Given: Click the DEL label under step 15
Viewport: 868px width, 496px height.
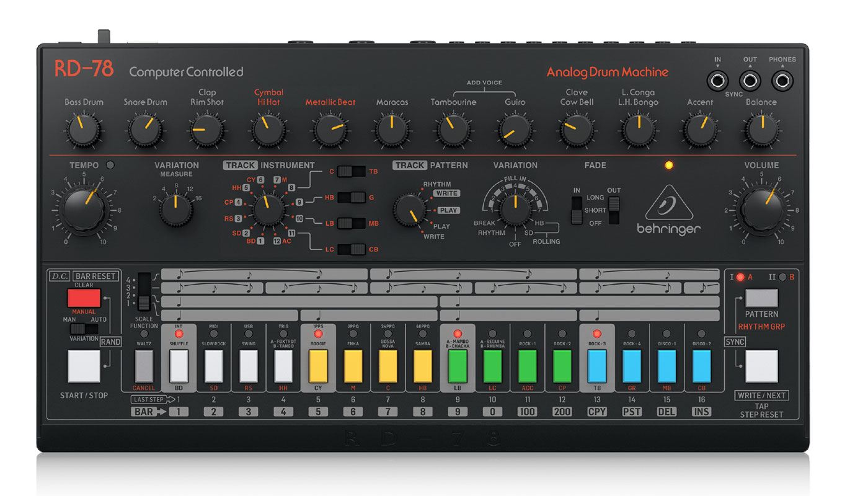Looking at the screenshot, I should (666, 412).
